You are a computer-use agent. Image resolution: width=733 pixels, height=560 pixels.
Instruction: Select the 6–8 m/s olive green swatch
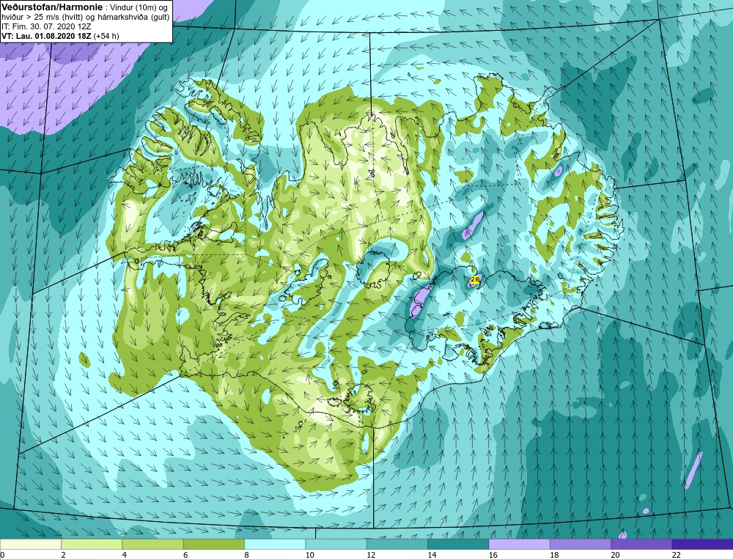213,545
